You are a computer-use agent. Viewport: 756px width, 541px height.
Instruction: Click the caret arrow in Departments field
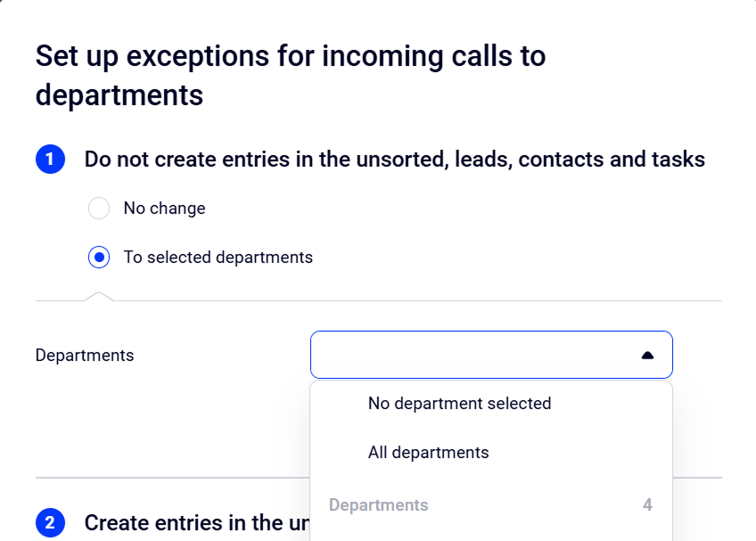pos(647,355)
